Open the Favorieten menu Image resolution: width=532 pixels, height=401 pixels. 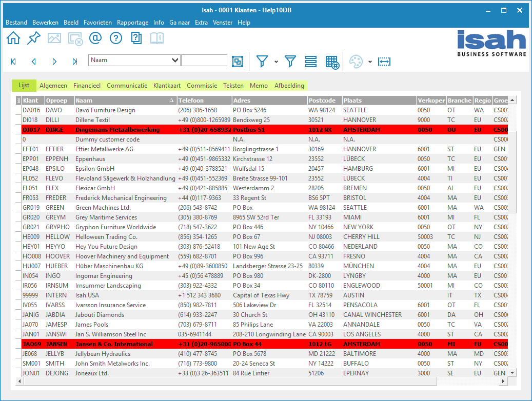(x=97, y=23)
